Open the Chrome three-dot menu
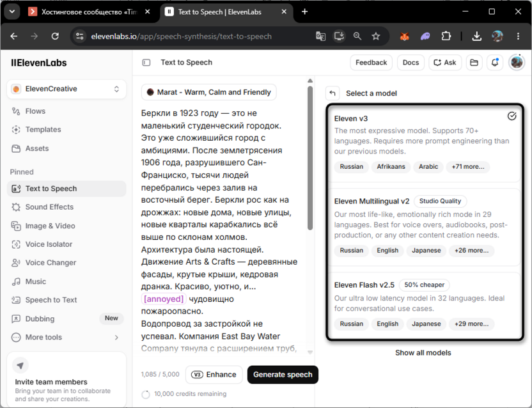This screenshot has width=532, height=408. click(518, 36)
